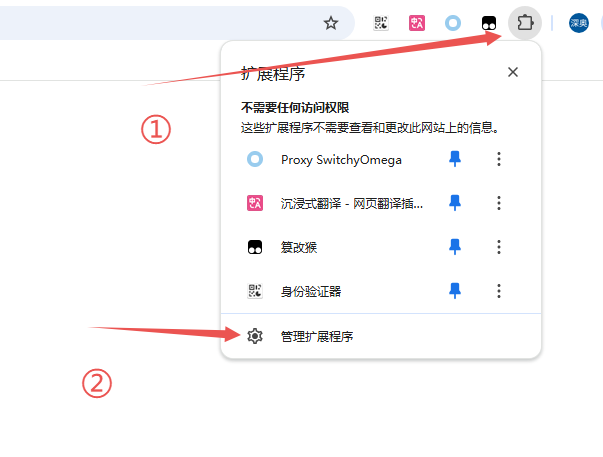603x457 pixels.
Task: Open the profile avatar in toolbar
Action: pos(578,23)
